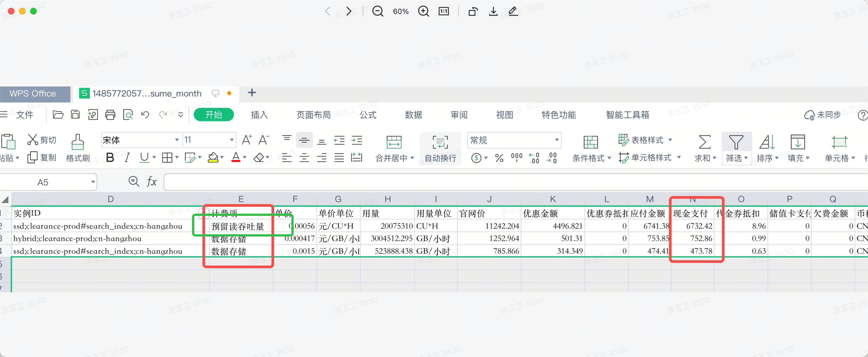Print the spreadsheet with the printer icon

110,115
